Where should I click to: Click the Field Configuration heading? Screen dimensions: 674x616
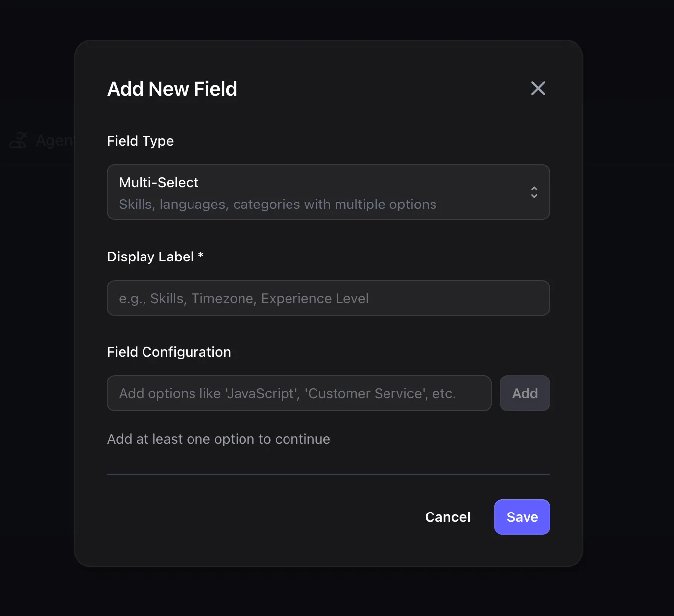[169, 352]
